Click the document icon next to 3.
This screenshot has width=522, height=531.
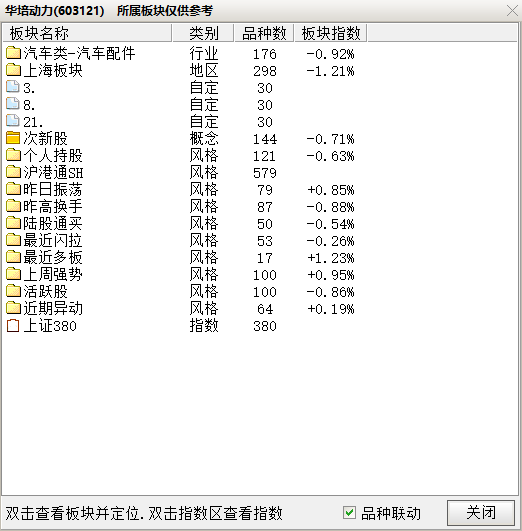coord(13,87)
